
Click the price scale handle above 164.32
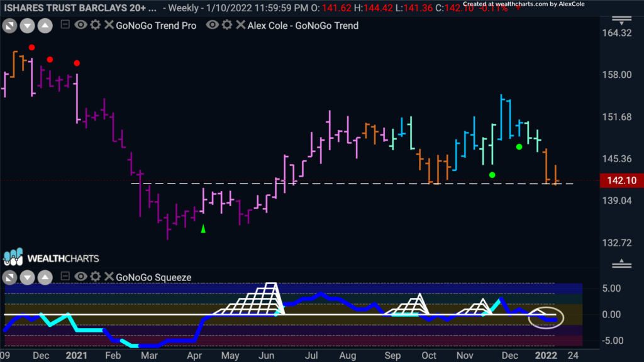622,20
